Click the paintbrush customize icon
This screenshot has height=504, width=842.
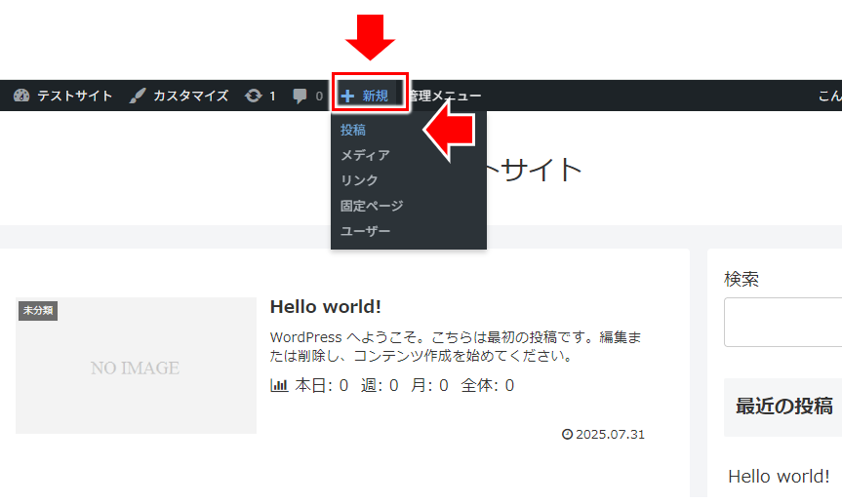[138, 96]
